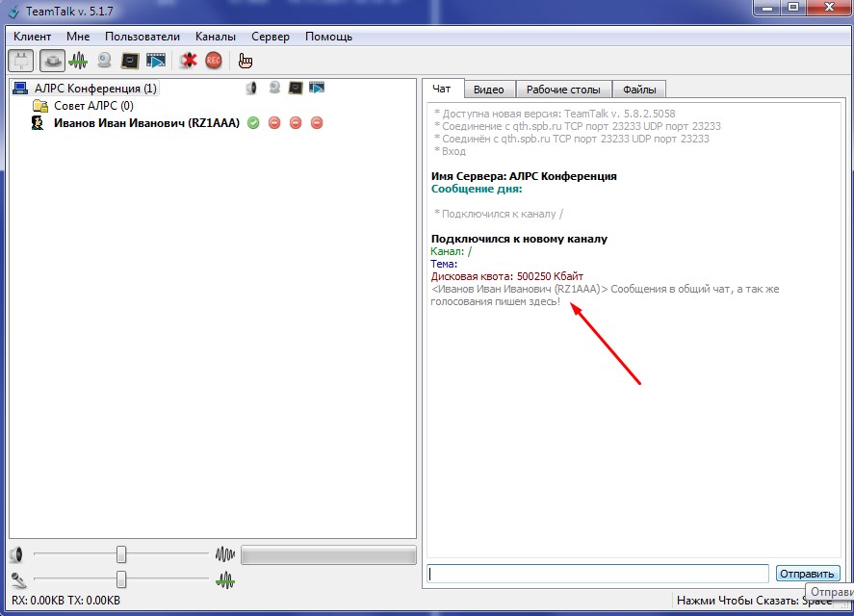Toggle green voice checkmark for Иванов user
854x616 pixels.
(x=253, y=123)
